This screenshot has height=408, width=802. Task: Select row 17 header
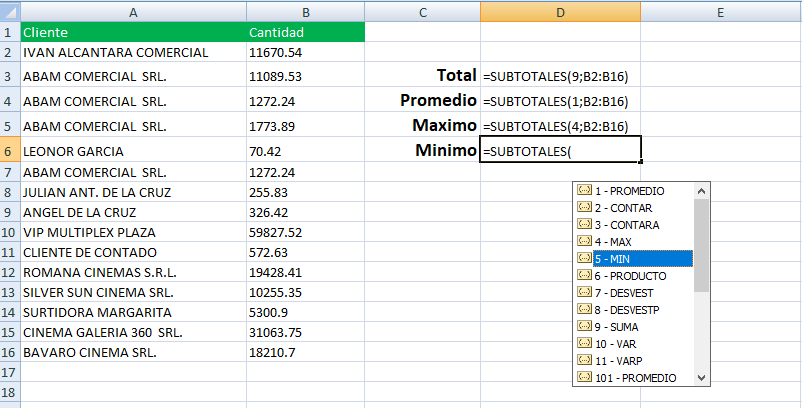(10, 372)
